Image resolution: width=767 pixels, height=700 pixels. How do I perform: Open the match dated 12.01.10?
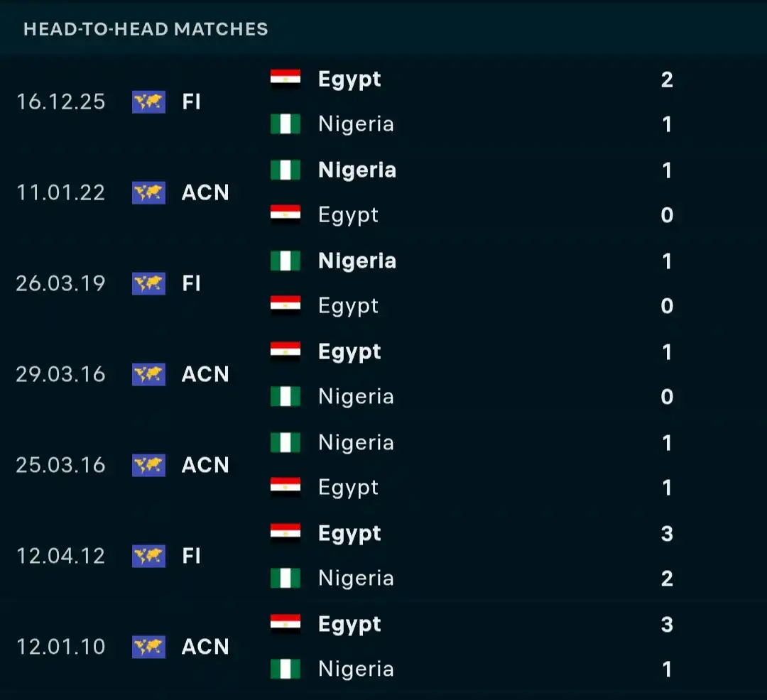(x=60, y=647)
